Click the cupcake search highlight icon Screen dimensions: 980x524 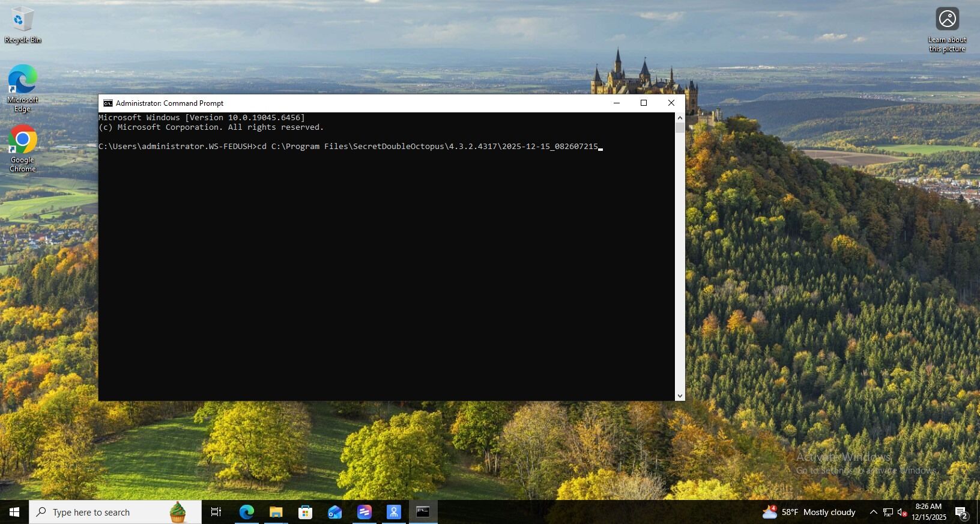pos(178,512)
